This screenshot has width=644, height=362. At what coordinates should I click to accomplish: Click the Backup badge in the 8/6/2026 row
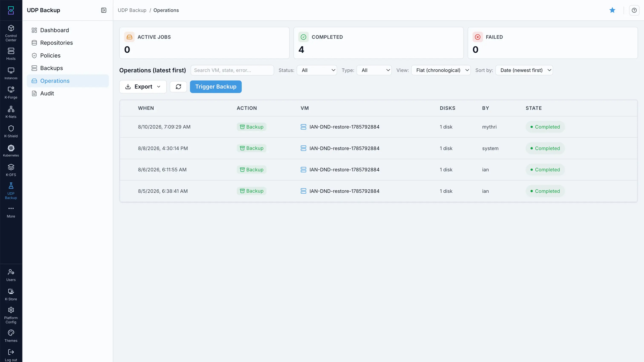click(x=252, y=170)
